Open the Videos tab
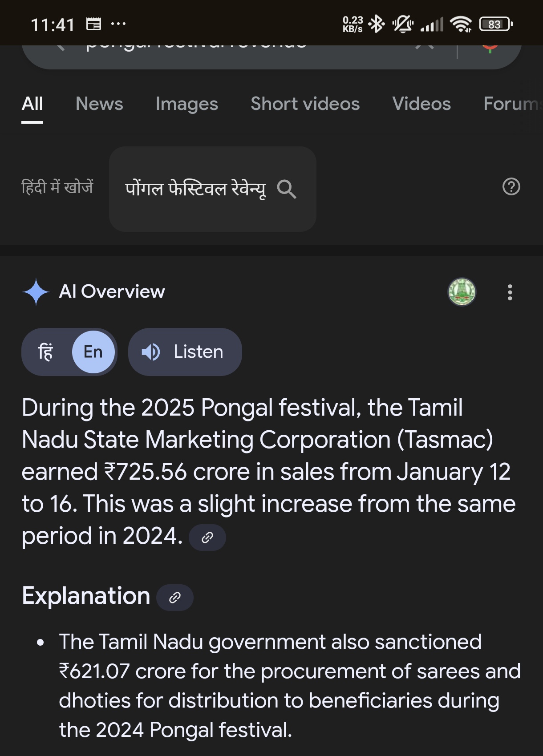543x756 pixels. point(421,104)
